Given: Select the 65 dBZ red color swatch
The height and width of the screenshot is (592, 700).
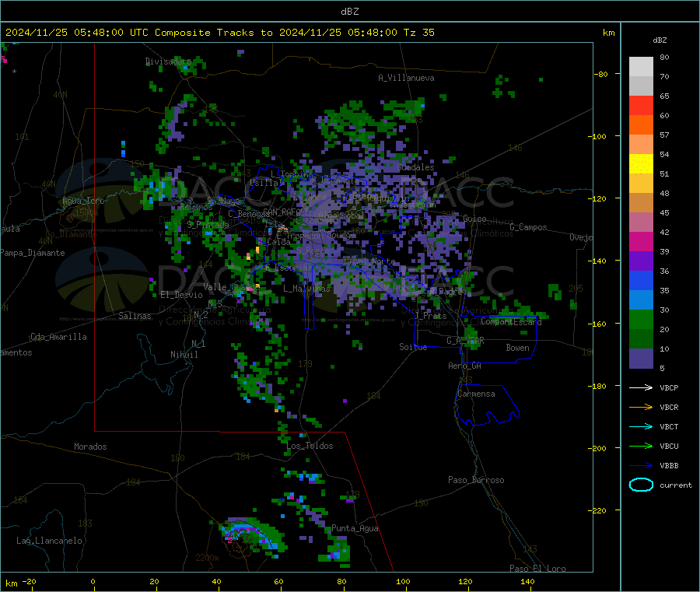Looking at the screenshot, I should pyautogui.click(x=641, y=105).
